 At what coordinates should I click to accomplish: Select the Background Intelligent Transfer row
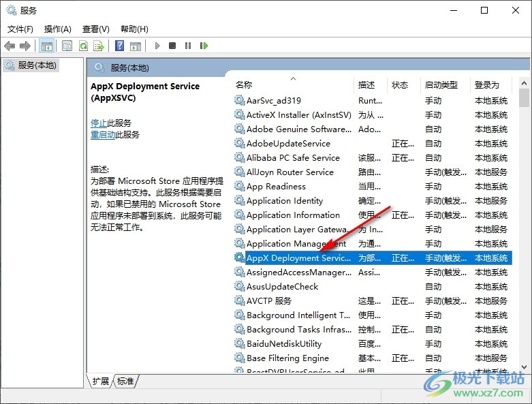point(373,315)
